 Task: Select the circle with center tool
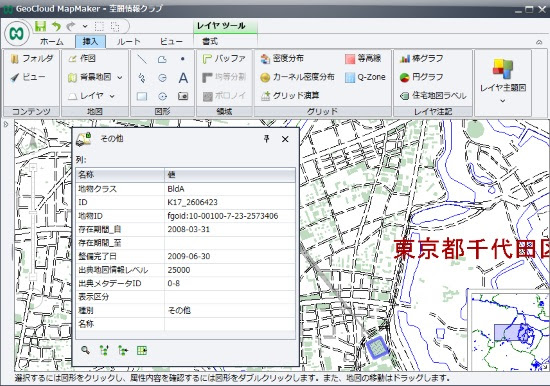pos(162,96)
